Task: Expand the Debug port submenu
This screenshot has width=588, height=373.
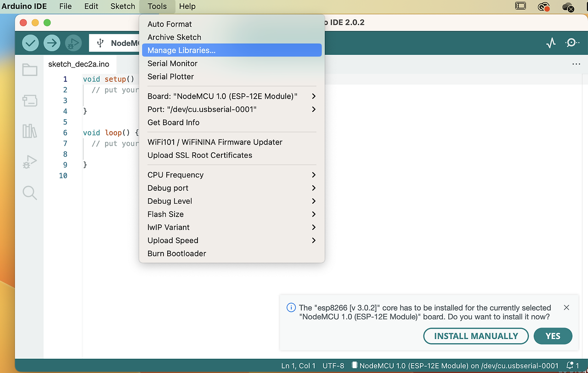Action: pyautogui.click(x=314, y=188)
